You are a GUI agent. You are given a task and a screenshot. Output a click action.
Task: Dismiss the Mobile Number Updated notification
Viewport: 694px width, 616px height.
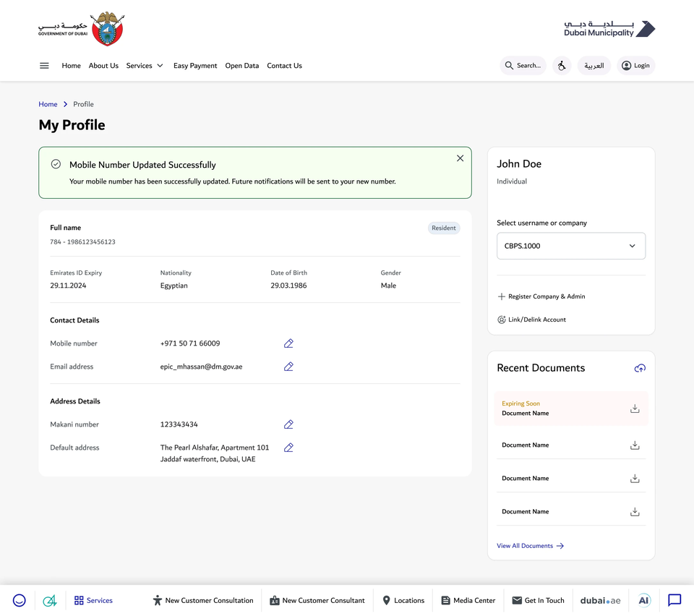(460, 158)
